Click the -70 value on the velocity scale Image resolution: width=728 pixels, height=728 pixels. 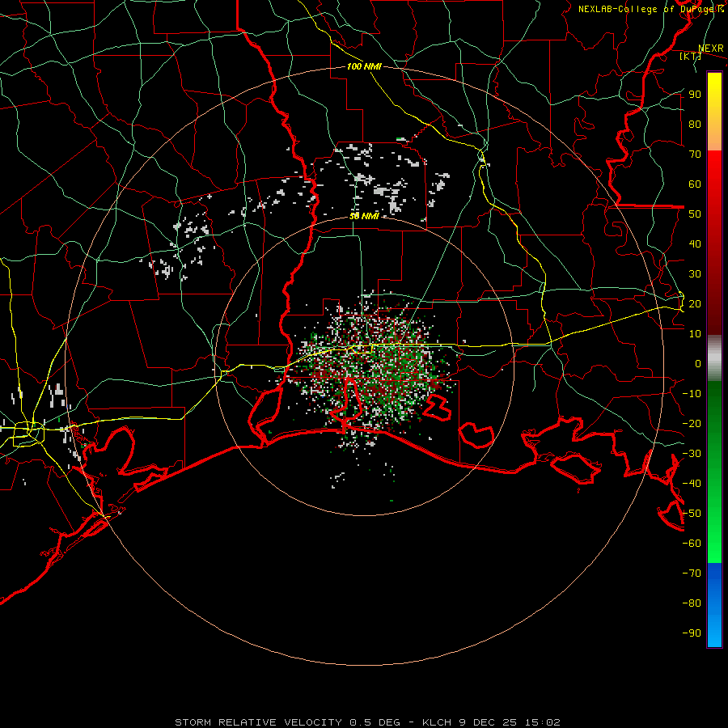[692, 574]
